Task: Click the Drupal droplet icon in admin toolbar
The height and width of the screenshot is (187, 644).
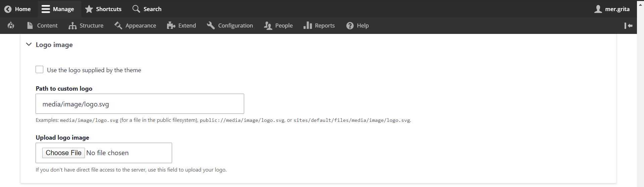Action: tap(11, 26)
